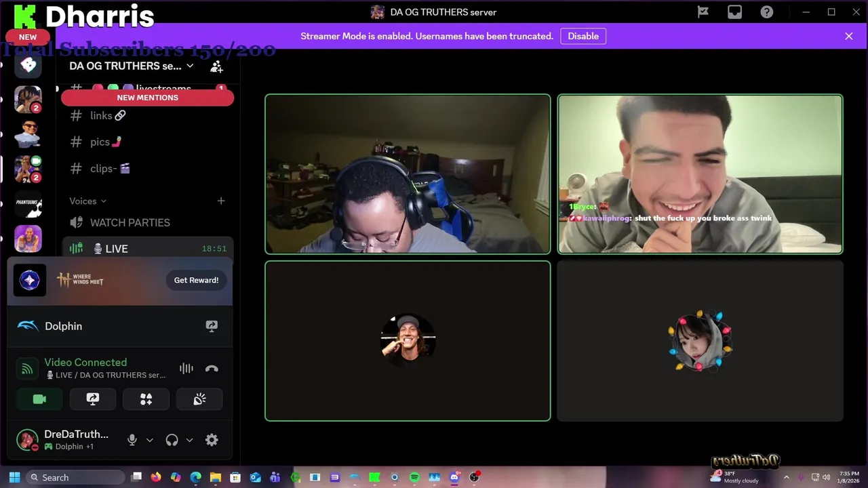Select server with purple basketball avatar
The height and width of the screenshot is (488, 868).
point(28,239)
